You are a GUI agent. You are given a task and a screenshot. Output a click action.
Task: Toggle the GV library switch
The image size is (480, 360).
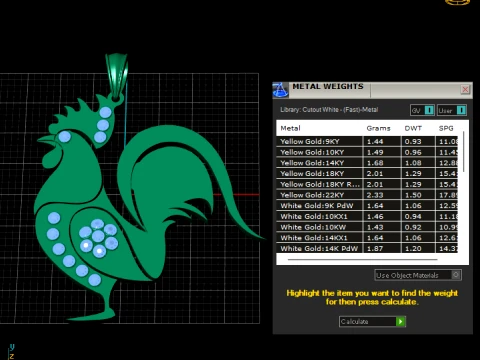coord(422,110)
